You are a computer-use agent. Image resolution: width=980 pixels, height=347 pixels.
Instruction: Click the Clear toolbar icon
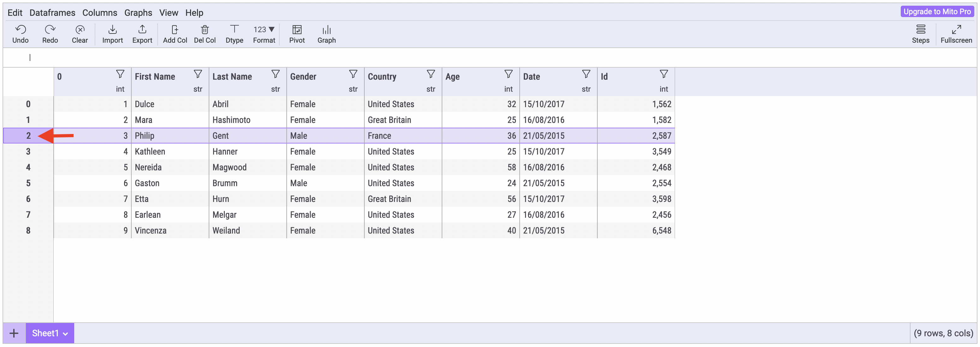click(x=80, y=30)
